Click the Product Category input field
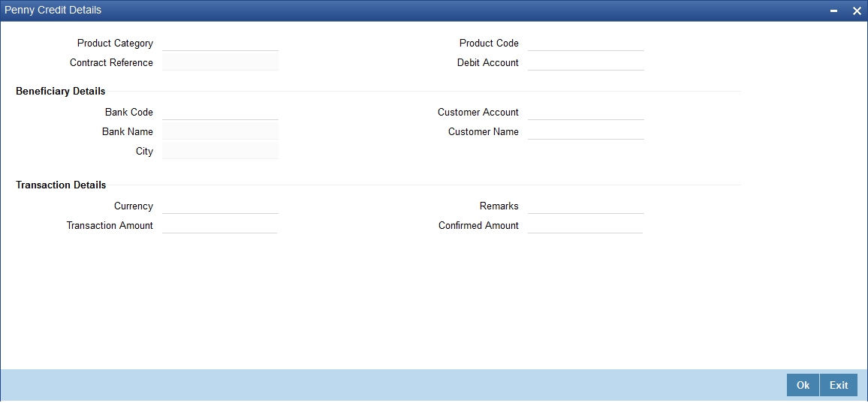The width and height of the screenshot is (868, 406). pyautogui.click(x=220, y=43)
